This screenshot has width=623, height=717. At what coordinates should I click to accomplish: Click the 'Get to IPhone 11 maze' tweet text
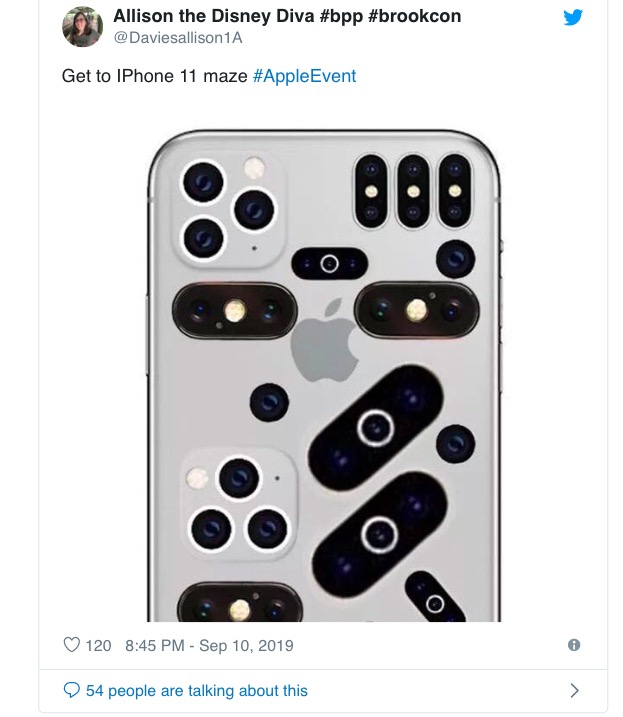click(x=154, y=76)
